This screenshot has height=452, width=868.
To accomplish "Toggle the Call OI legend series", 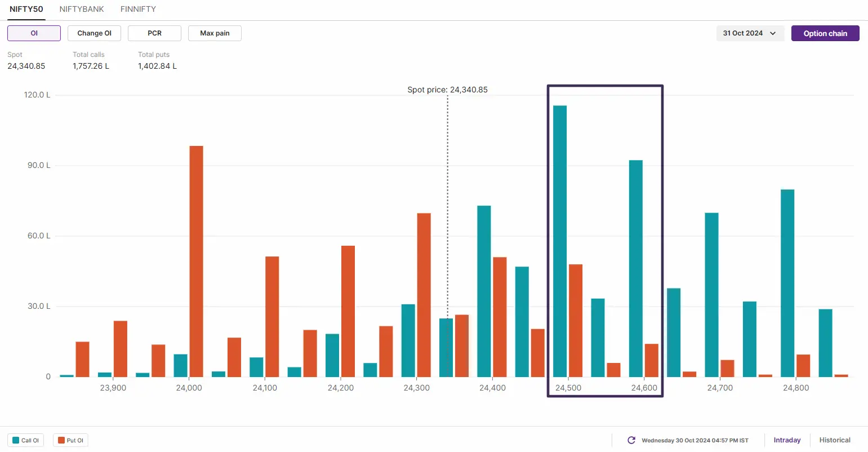I will (x=25, y=440).
